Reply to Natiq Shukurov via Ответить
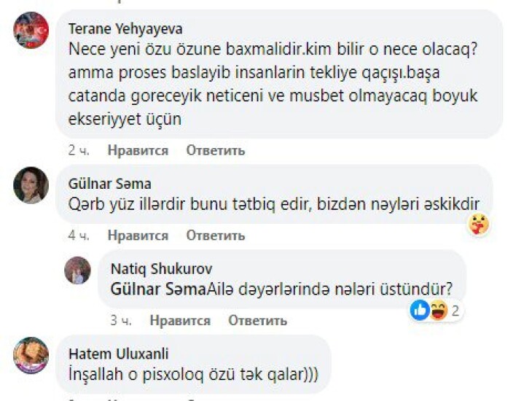Screen dimensions: 532x401 (257, 320)
